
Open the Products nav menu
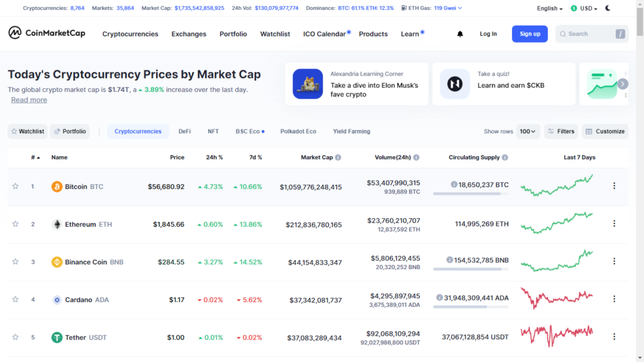tap(374, 34)
